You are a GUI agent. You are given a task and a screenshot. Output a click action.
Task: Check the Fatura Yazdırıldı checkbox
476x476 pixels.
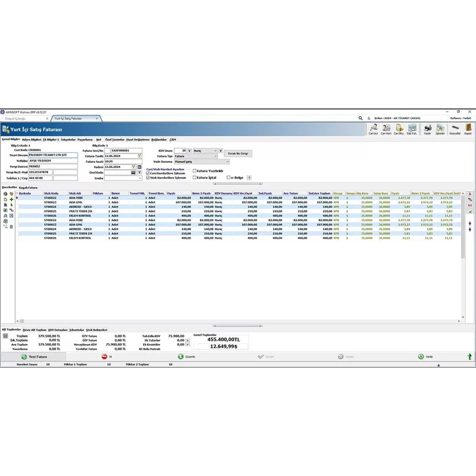195,171
